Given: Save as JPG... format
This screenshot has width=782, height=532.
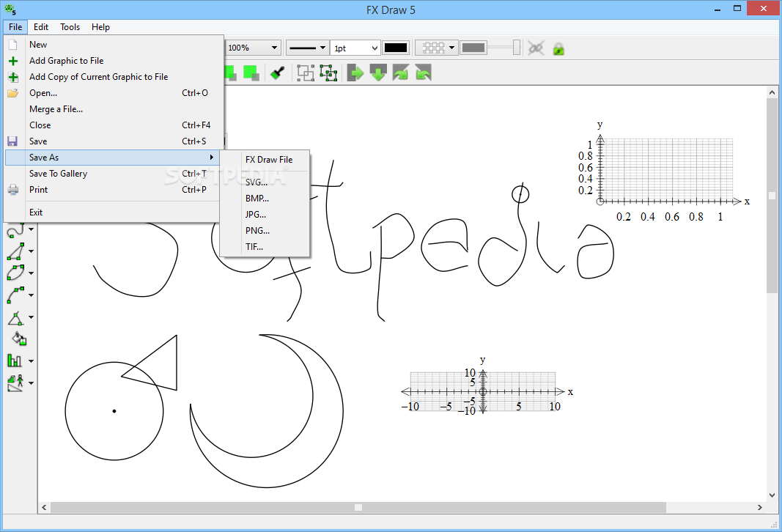Looking at the screenshot, I should tap(265, 215).
